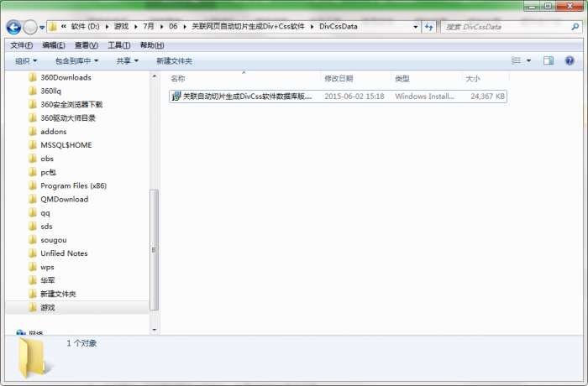Screen dimensions: 588x386
Task: Click the refresh icon beside address bar
Action: pos(428,27)
